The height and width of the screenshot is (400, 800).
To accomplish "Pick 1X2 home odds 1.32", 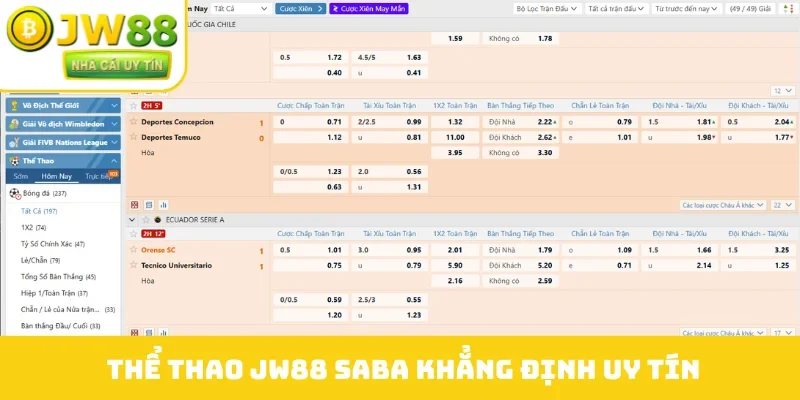I will (x=455, y=122).
